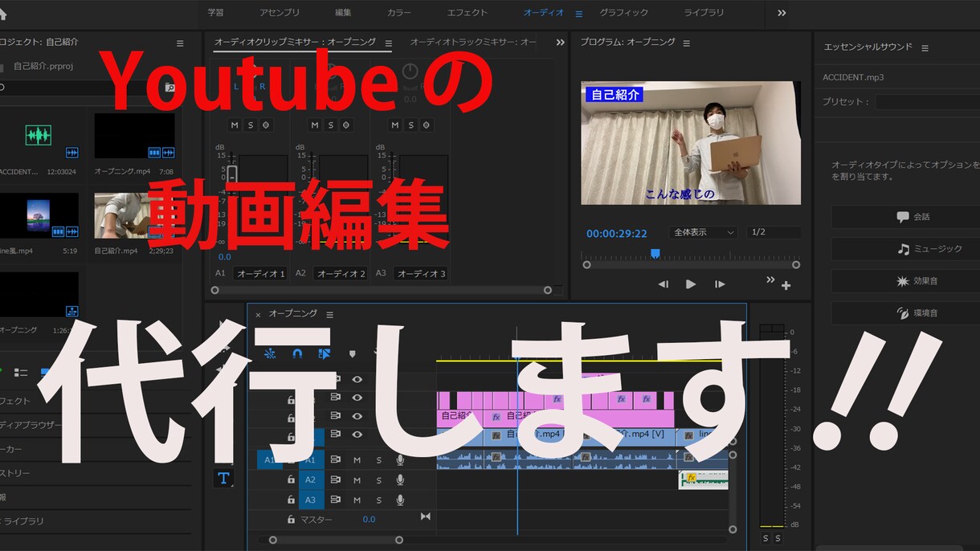Toggle sync lock on the A3 track
Image resolution: width=980 pixels, height=551 pixels.
336,500
